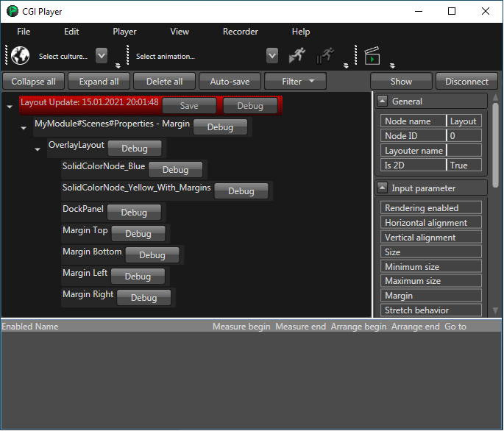Click the Collapse all button
504x431 pixels.
coord(33,82)
